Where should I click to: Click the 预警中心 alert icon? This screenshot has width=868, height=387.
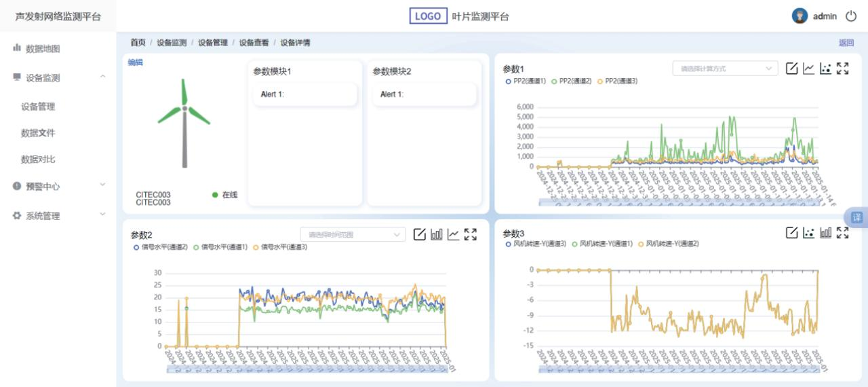pyautogui.click(x=17, y=186)
